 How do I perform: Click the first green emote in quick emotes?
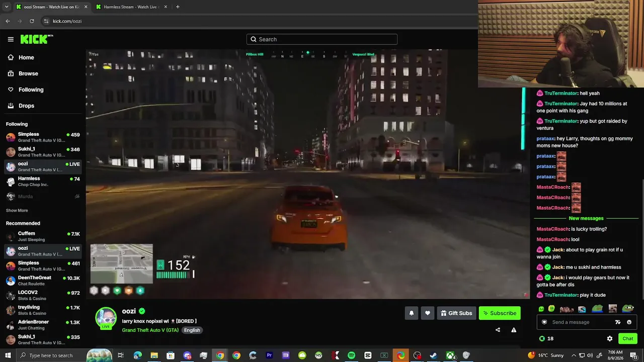pyautogui.click(x=541, y=309)
